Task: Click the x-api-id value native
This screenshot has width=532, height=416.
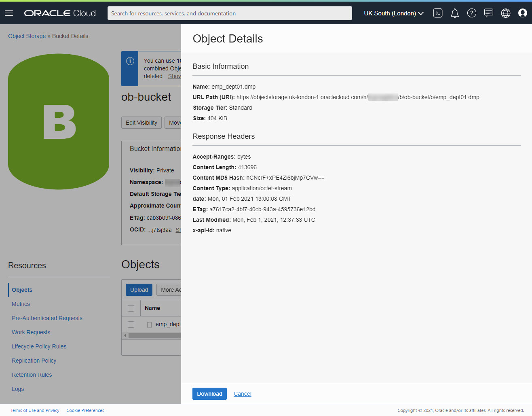Action: [224, 230]
